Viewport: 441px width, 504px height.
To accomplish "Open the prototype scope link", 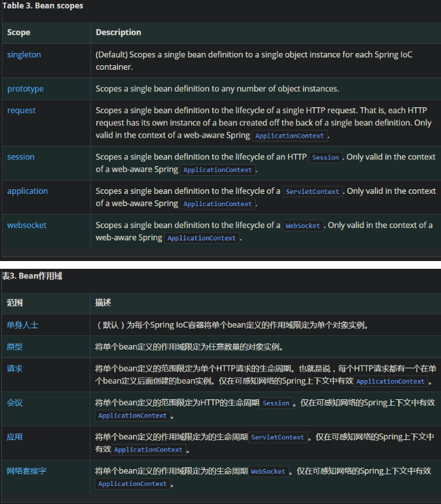I will coord(25,89).
